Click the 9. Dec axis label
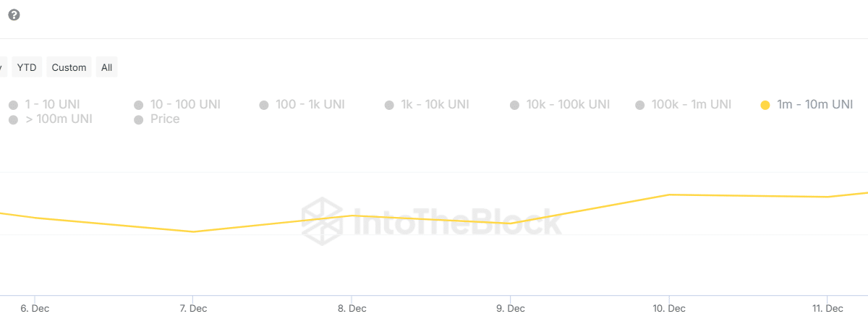The height and width of the screenshot is (324, 868). (x=511, y=309)
